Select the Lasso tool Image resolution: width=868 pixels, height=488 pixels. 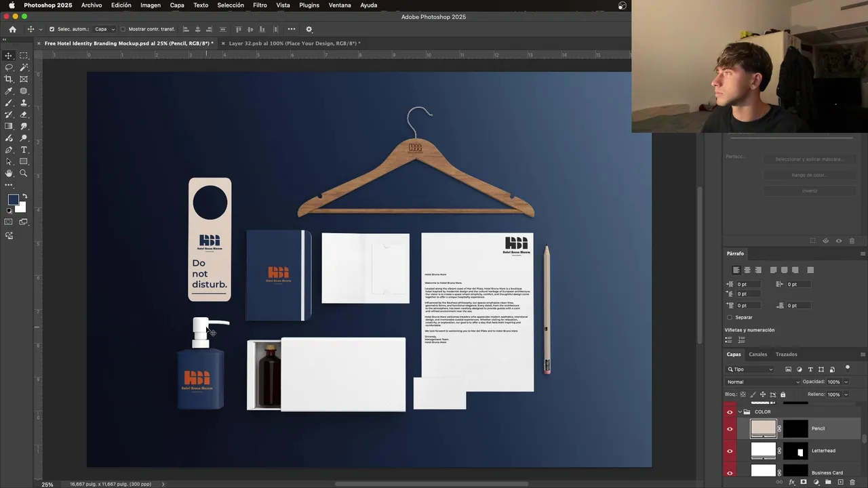tap(8, 67)
